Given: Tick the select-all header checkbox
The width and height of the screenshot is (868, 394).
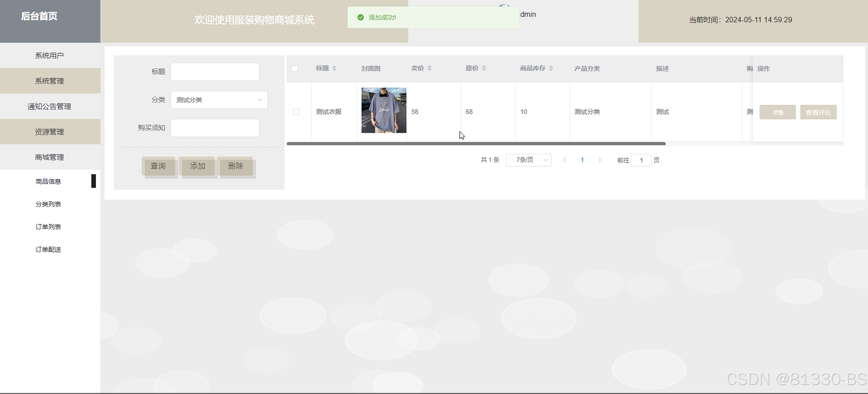Looking at the screenshot, I should tap(294, 69).
